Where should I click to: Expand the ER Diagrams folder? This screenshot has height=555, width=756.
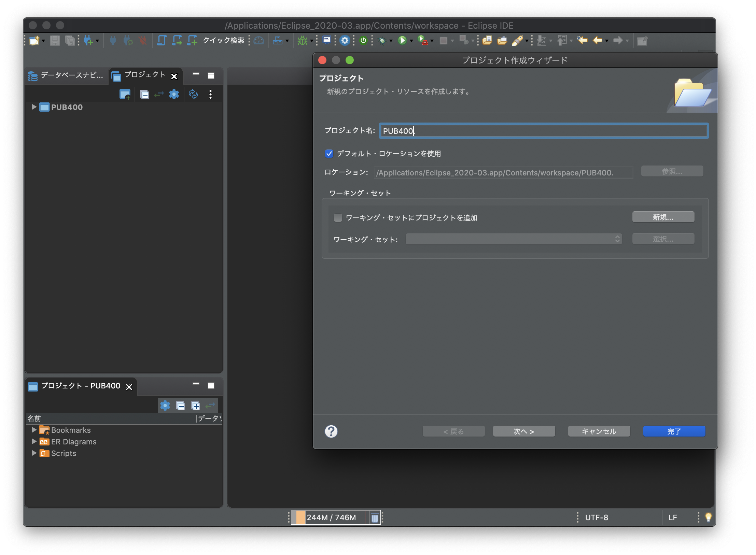tap(34, 442)
